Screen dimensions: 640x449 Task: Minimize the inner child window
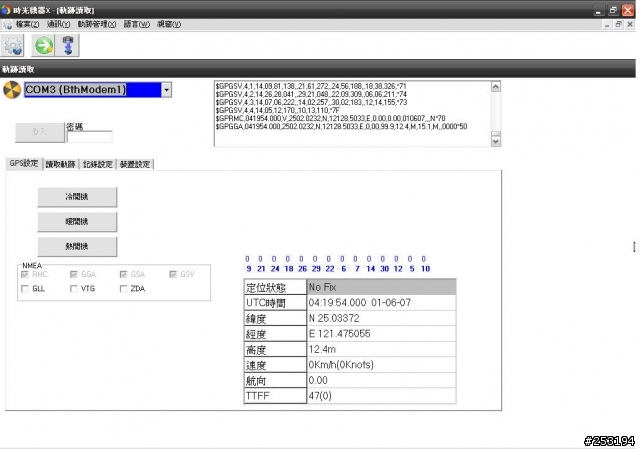click(x=607, y=24)
